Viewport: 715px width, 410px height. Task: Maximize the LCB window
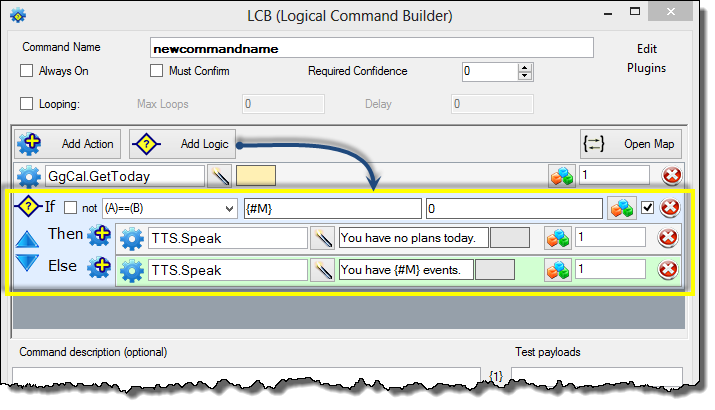click(635, 11)
